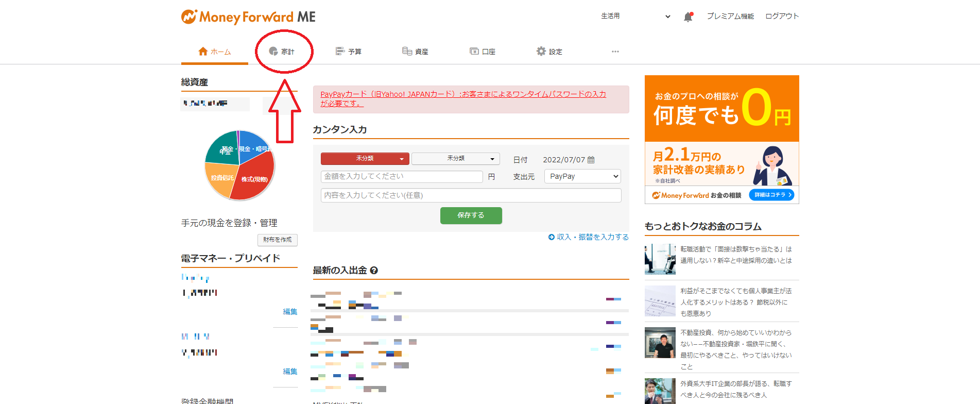Screen dimensions: 980x404
Task: Click the green 保存する button
Action: click(471, 215)
